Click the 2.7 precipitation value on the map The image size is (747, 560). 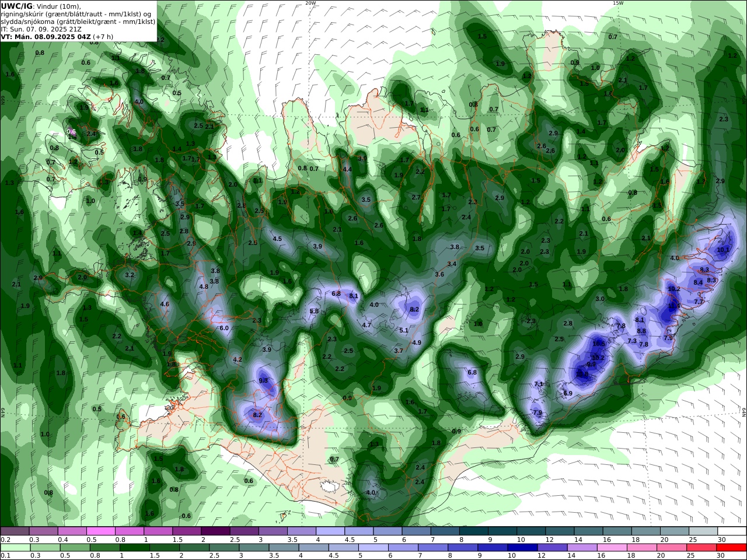click(x=416, y=197)
